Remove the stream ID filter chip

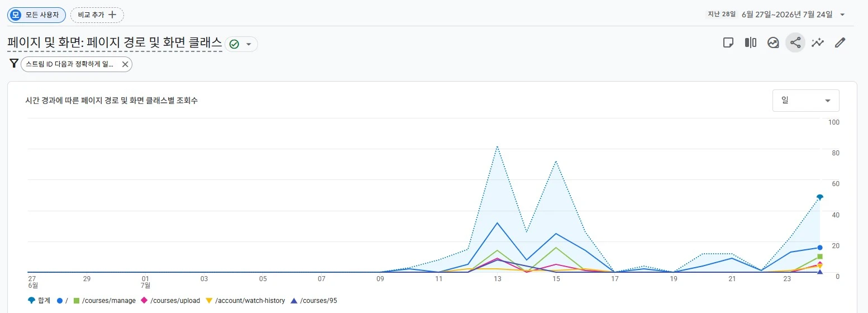[125, 64]
